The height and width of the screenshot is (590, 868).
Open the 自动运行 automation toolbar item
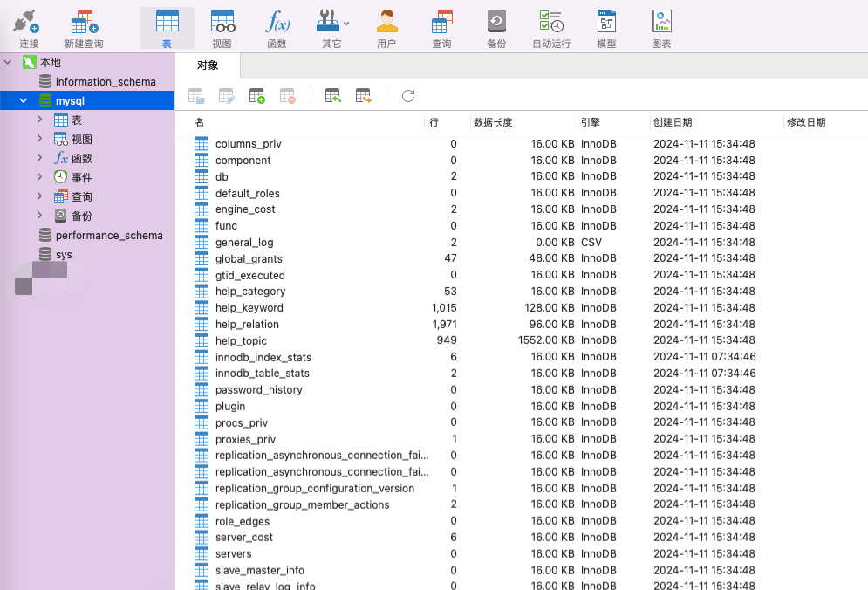[x=551, y=28]
